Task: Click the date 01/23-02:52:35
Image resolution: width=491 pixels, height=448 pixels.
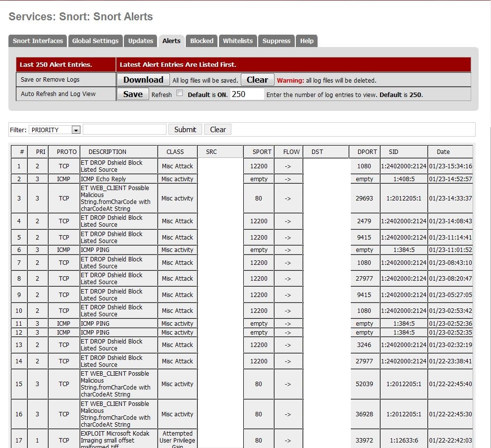Action: pyautogui.click(x=450, y=333)
